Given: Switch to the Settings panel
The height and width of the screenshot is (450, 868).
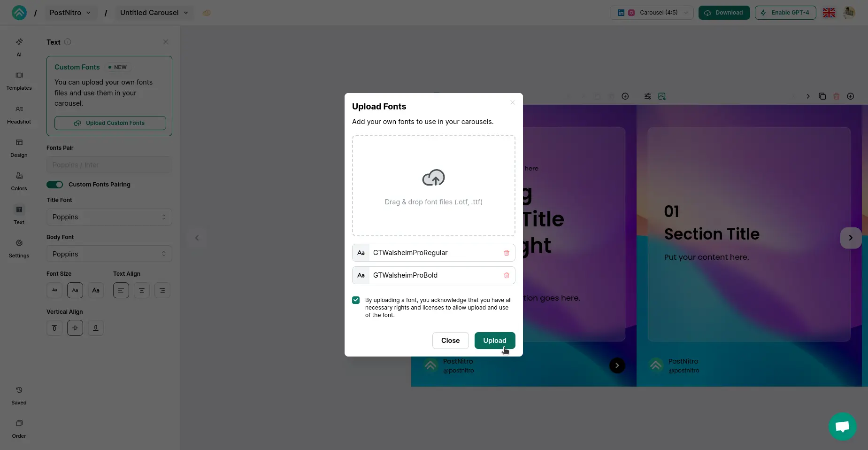Looking at the screenshot, I should (19, 248).
